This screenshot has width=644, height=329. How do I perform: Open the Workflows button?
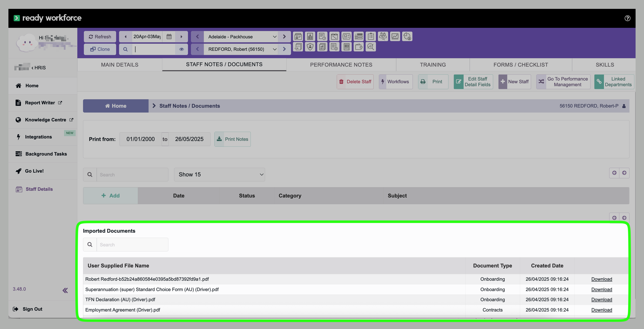coord(396,82)
